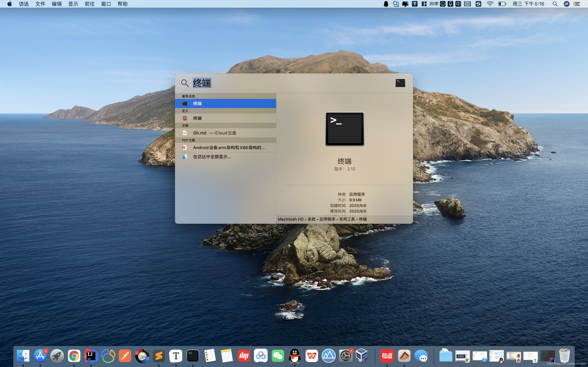
Task: Click the Spotlight magnifier in menu bar
Action: (x=555, y=4)
